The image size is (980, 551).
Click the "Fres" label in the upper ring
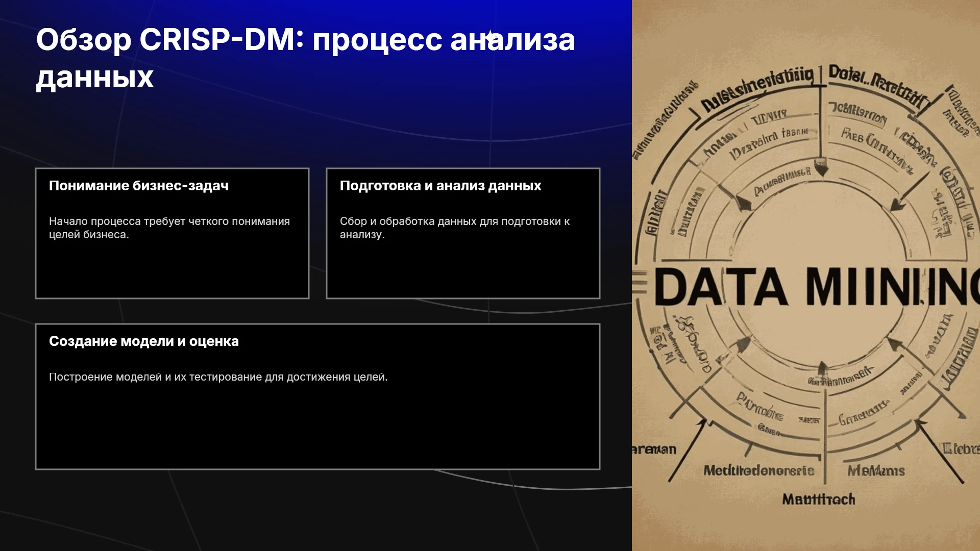(x=852, y=135)
